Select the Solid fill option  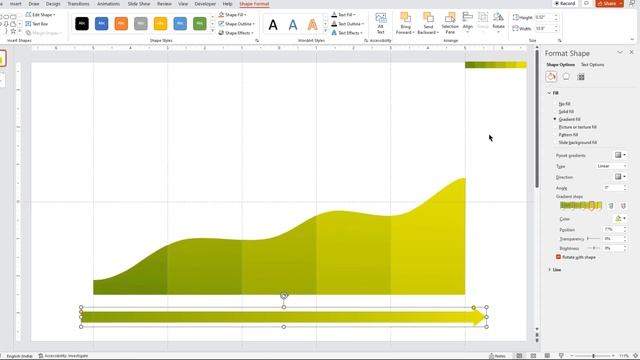point(563,111)
